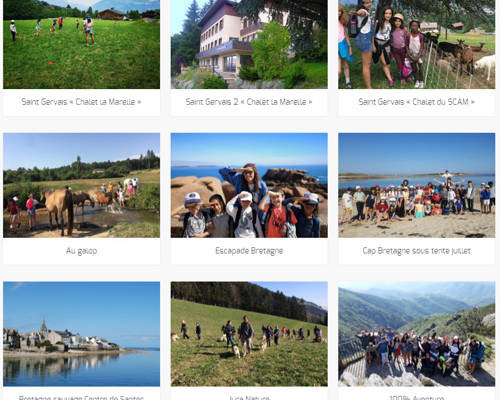Click the kids shading eyes on rocks photo
The image size is (500, 400).
coord(249,185)
